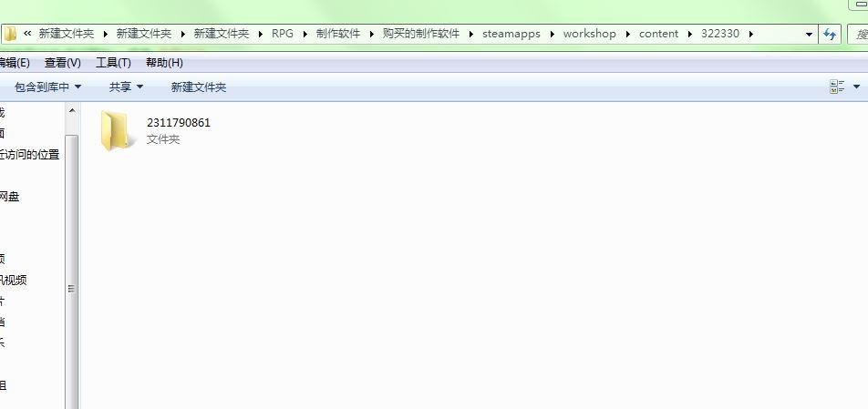The image size is (868, 409).
Task: Open the 共享 toolbar dropdown
Action: pyautogui.click(x=126, y=87)
